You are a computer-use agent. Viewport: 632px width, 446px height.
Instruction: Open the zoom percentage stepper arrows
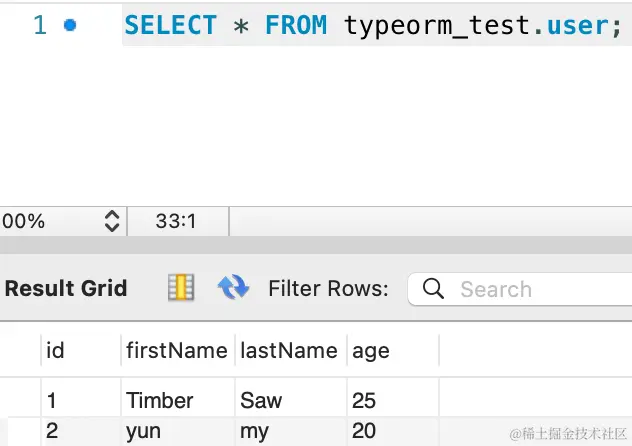coord(112,221)
